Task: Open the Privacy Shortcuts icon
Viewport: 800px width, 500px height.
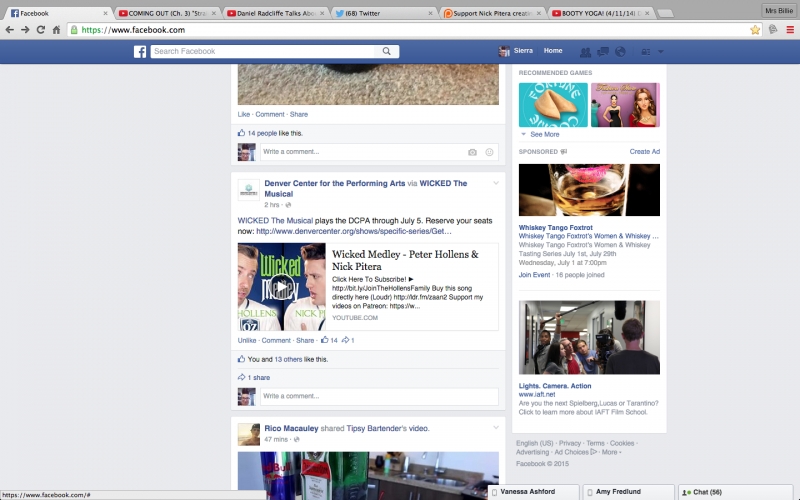Action: [645, 52]
